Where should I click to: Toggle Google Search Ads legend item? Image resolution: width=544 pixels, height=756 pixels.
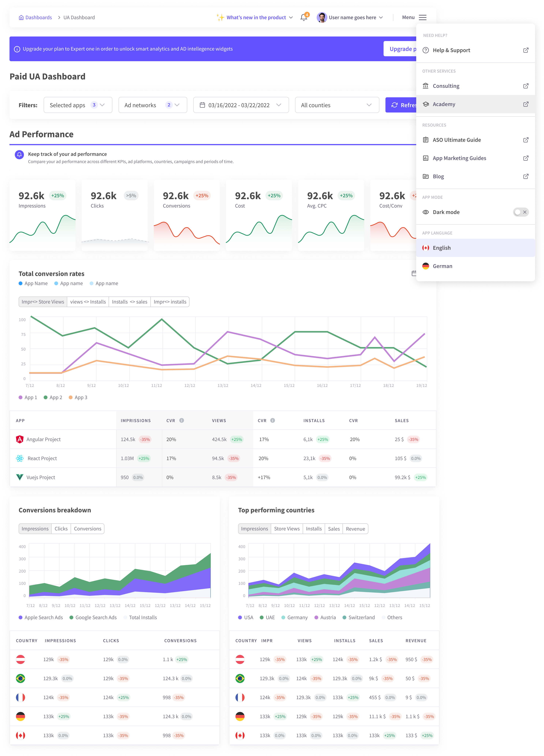tap(93, 617)
